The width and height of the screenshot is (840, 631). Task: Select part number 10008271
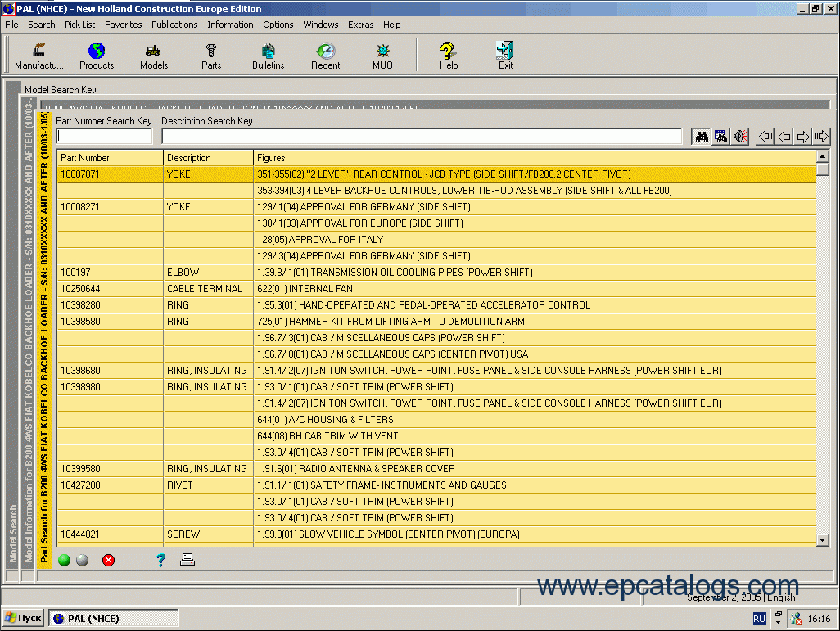tap(79, 207)
